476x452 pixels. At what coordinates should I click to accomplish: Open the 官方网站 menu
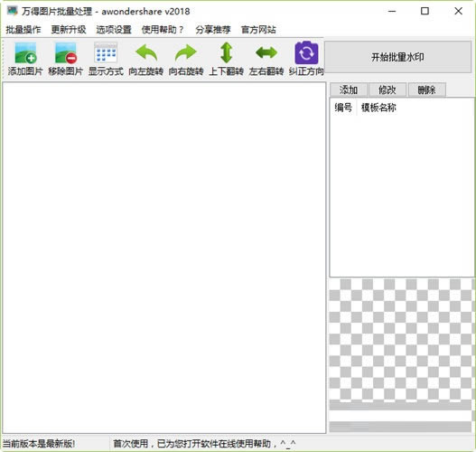[x=258, y=30]
